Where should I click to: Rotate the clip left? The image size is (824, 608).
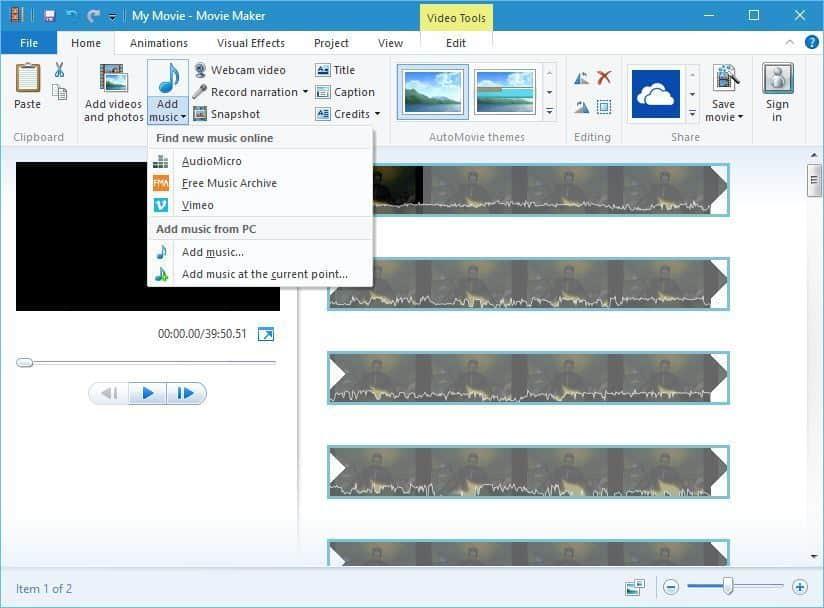(582, 78)
